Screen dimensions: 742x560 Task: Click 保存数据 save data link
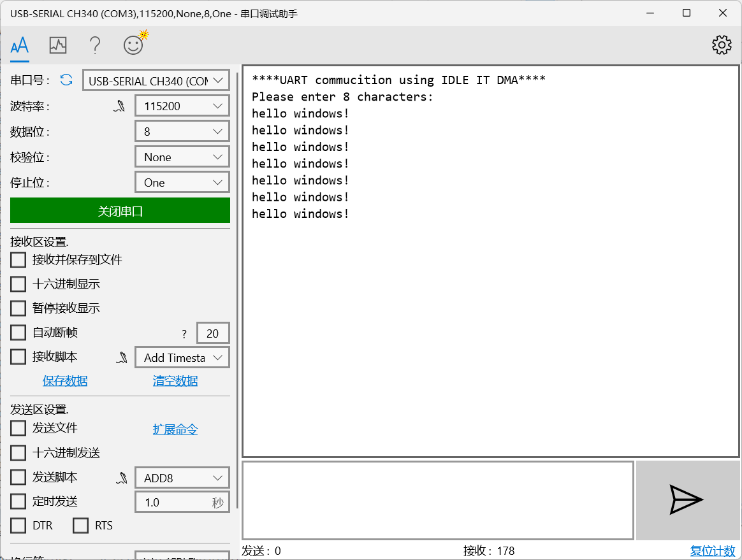(65, 381)
